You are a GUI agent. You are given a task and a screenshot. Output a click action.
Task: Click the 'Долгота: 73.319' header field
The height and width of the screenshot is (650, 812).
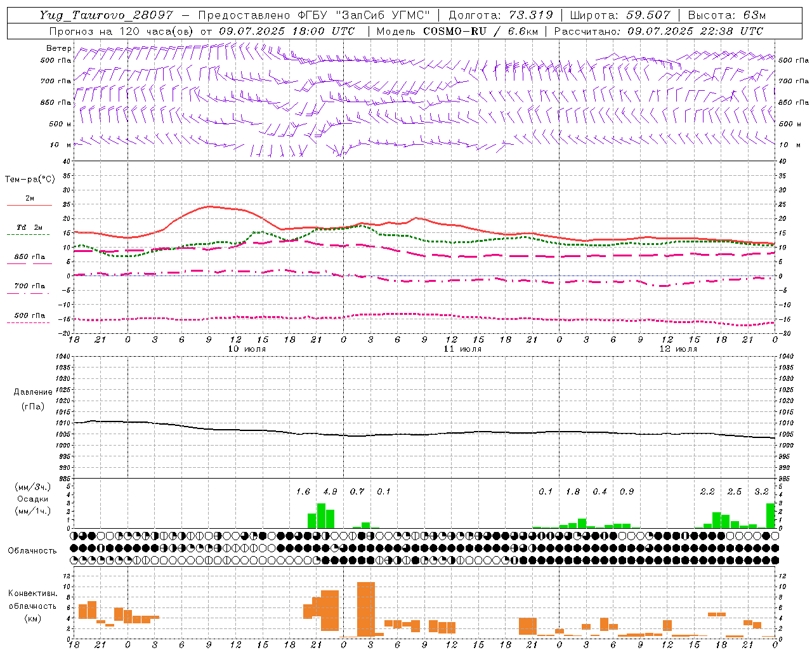[501, 15]
